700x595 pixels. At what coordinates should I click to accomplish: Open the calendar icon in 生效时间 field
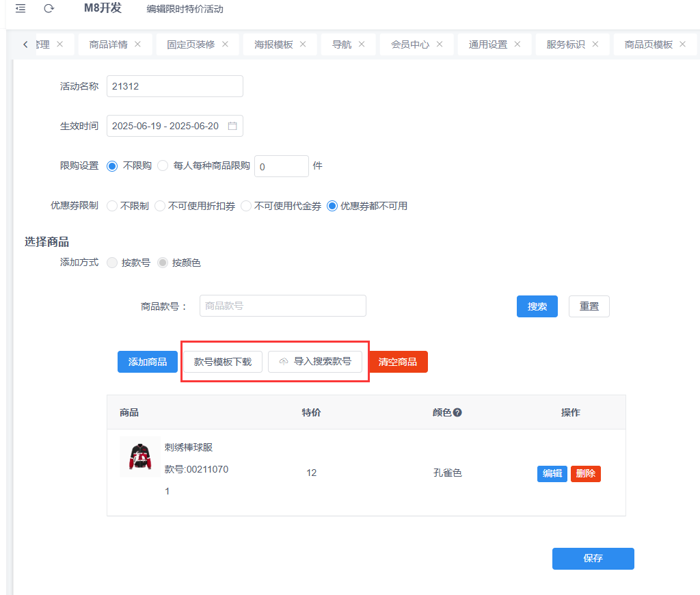tap(232, 126)
